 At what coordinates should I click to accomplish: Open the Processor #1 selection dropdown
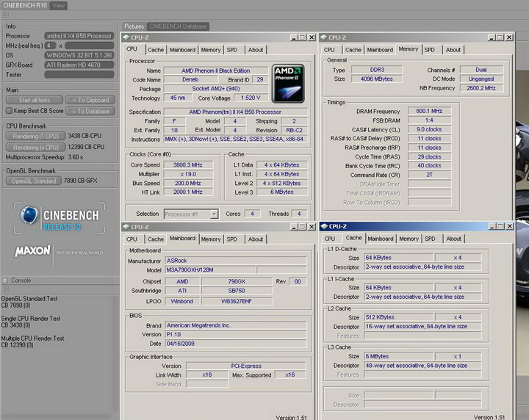point(192,214)
